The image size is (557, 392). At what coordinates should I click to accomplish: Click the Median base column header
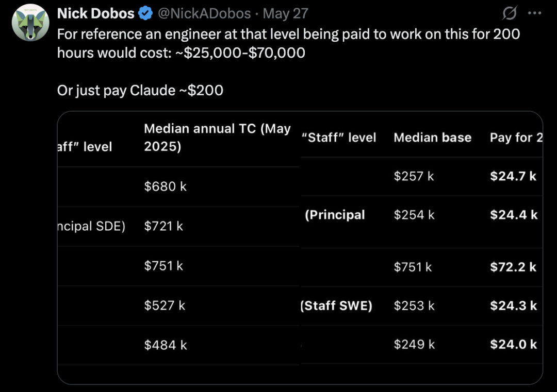tap(432, 138)
